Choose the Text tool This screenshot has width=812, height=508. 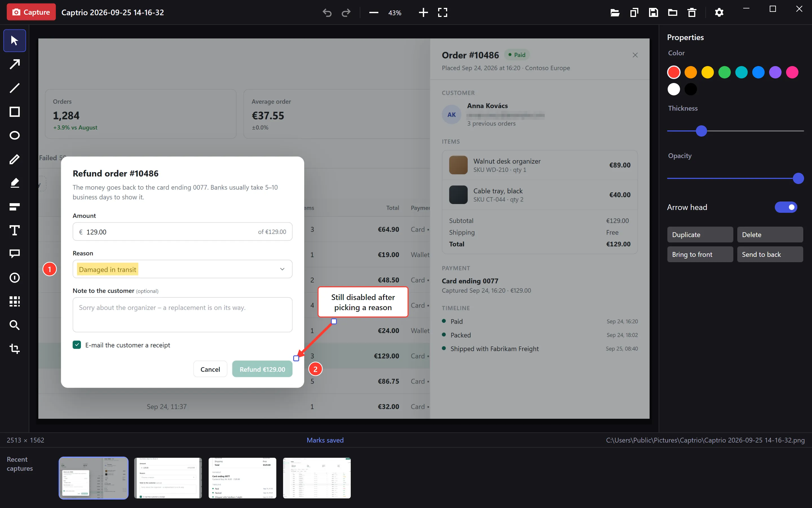point(14,231)
